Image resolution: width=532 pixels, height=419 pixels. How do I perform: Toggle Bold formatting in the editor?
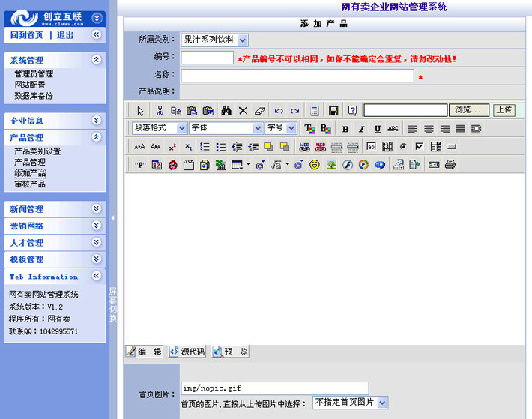click(x=345, y=129)
